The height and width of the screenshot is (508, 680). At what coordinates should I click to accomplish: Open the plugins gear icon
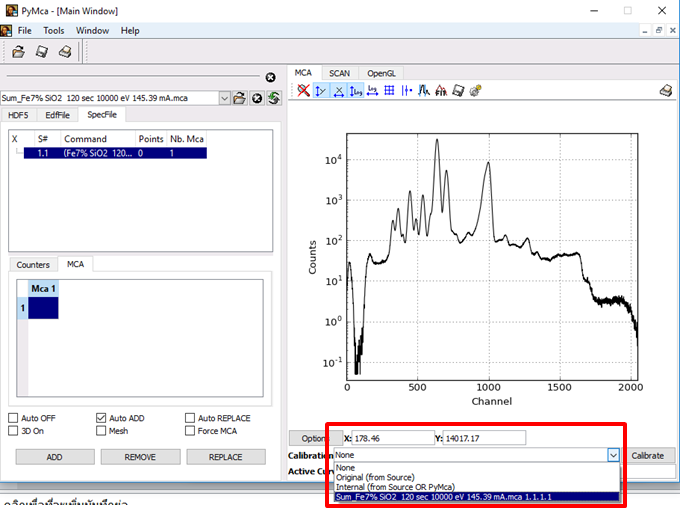pos(475,90)
